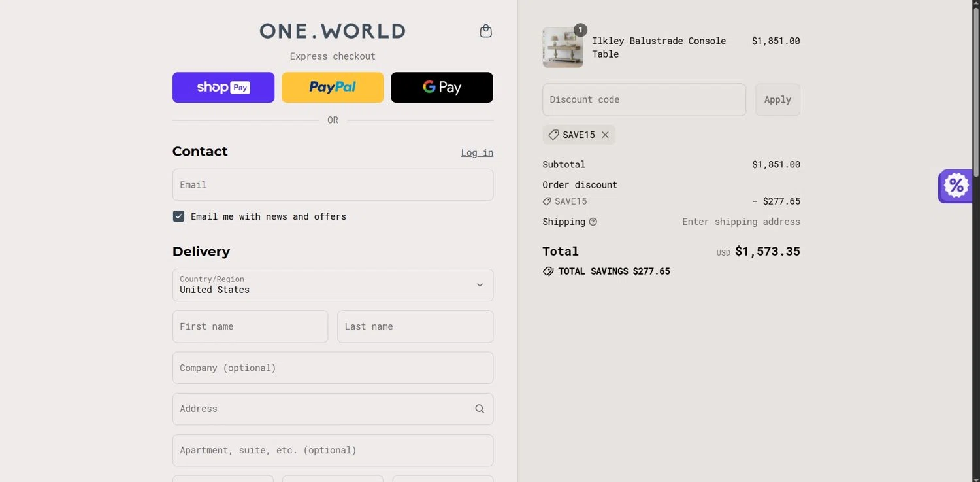This screenshot has height=482, width=980.
Task: Click the Company (optional) field
Action: click(x=333, y=368)
